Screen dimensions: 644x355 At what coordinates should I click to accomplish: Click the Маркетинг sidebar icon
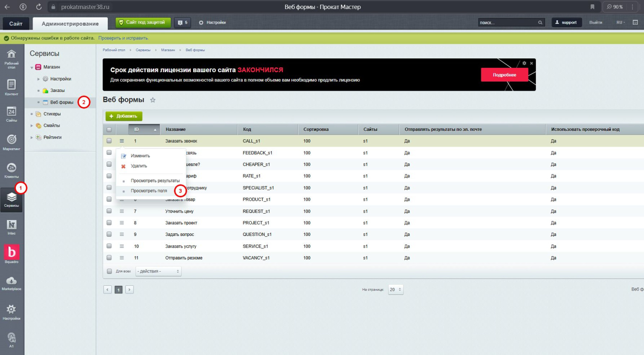[x=12, y=141]
